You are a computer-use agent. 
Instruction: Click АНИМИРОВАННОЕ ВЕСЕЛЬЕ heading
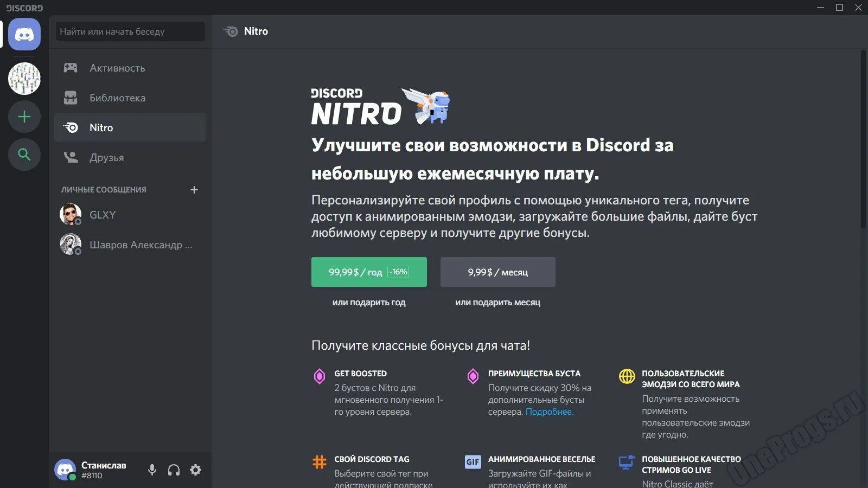(x=542, y=459)
